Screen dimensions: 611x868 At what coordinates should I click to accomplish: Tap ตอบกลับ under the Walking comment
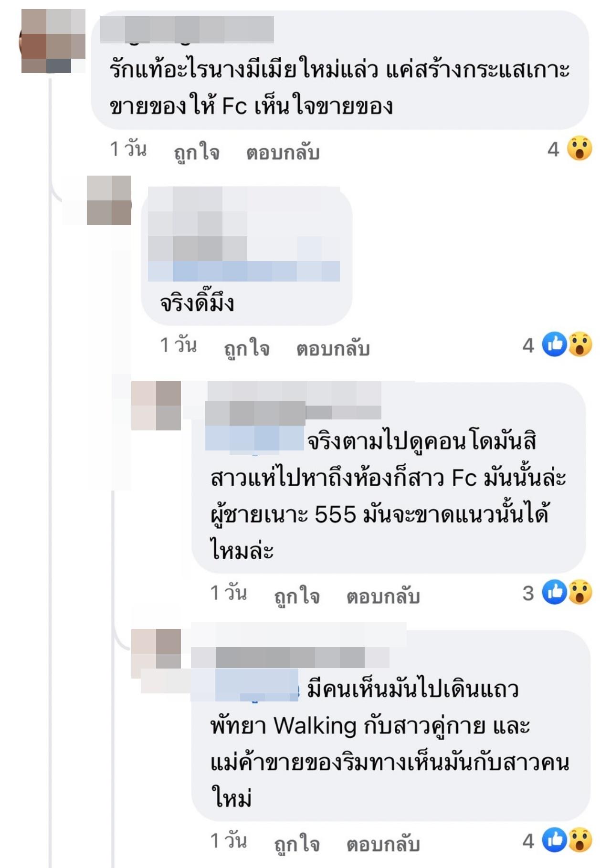click(x=383, y=844)
